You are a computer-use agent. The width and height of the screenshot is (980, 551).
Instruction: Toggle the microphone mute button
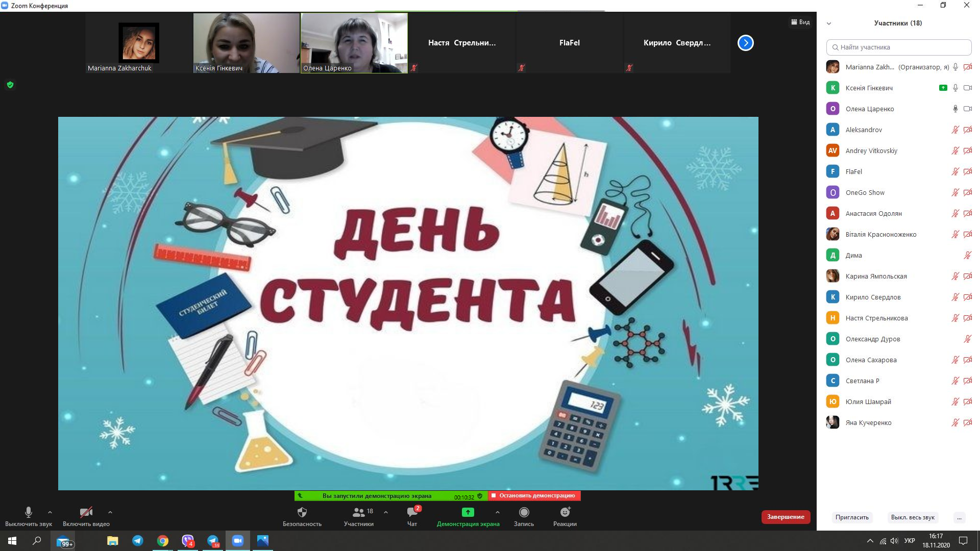pyautogui.click(x=29, y=512)
